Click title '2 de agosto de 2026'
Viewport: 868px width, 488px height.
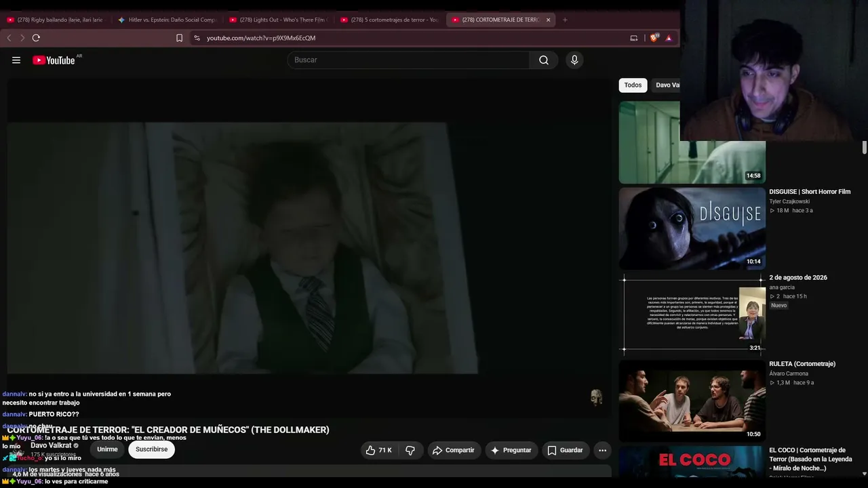tap(798, 278)
